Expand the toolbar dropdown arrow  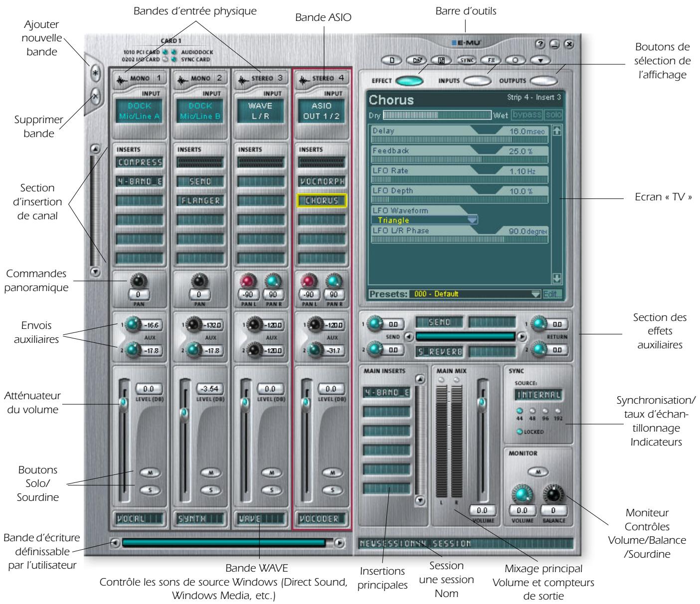[540, 59]
